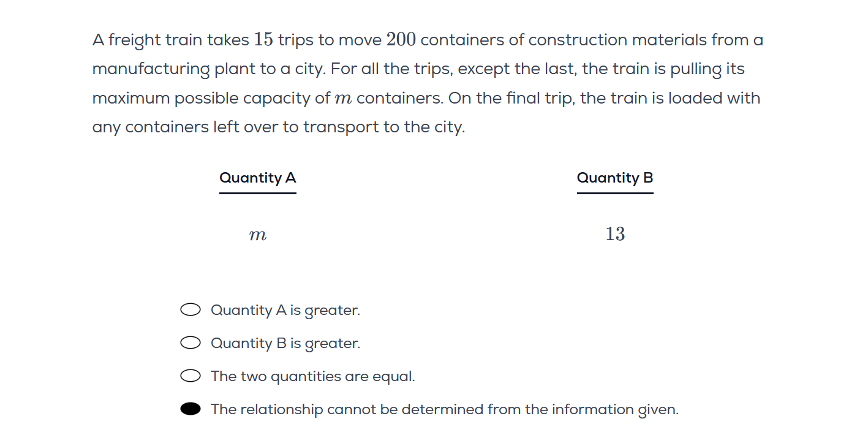
Task: Choose the "Quantity B is greater" radio button
Action: coord(191,343)
